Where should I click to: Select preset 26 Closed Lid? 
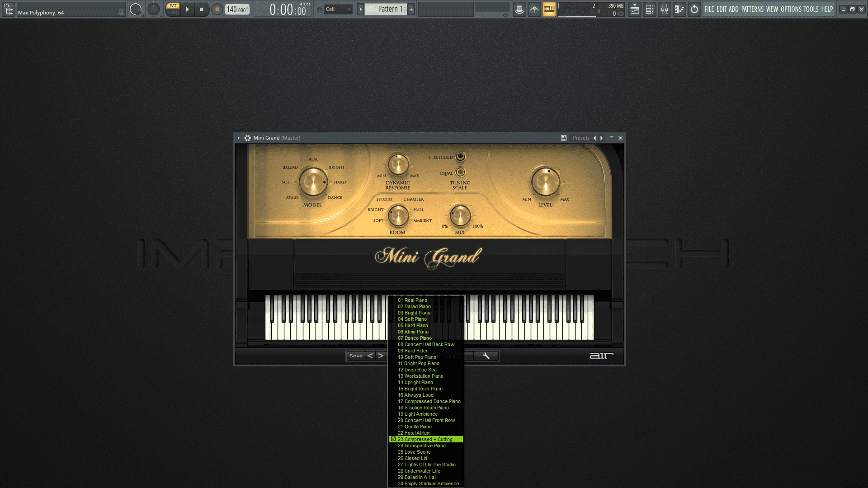coord(426,458)
